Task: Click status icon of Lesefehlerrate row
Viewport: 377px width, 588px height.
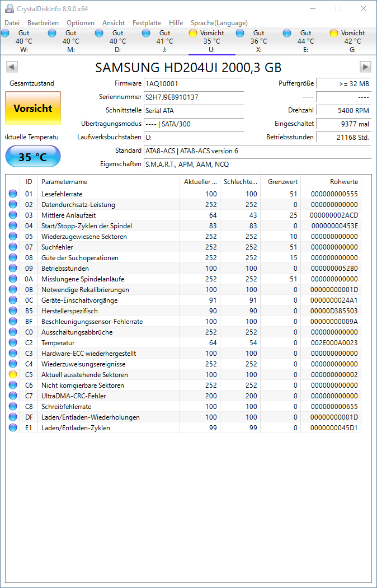Action: pyautogui.click(x=13, y=194)
